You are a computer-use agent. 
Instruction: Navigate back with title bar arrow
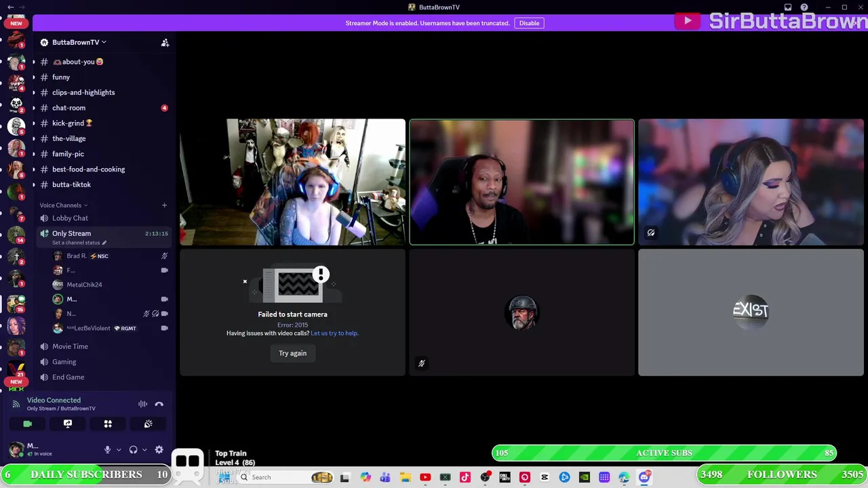coord(10,7)
